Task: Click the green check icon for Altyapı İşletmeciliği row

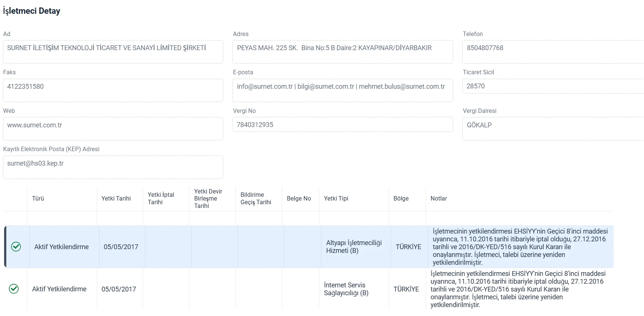Action: pos(16,247)
